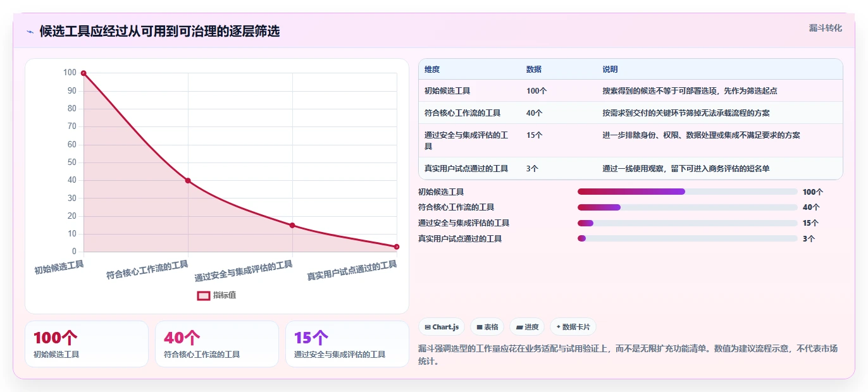Click the 40个 data card
Image resolution: width=868 pixels, height=392 pixels.
point(217,344)
